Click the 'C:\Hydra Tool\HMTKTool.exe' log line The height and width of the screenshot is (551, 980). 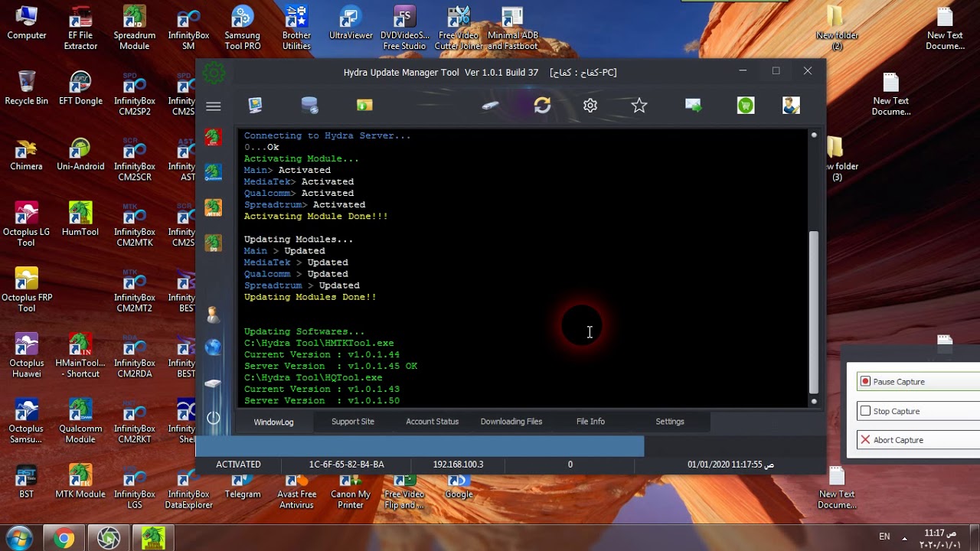point(318,343)
